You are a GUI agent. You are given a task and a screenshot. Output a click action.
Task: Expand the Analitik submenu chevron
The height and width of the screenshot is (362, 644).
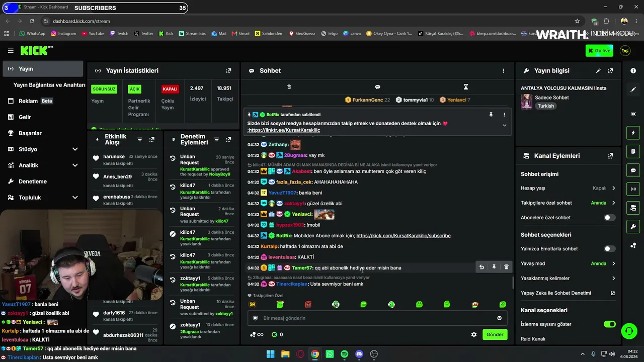click(x=75, y=165)
